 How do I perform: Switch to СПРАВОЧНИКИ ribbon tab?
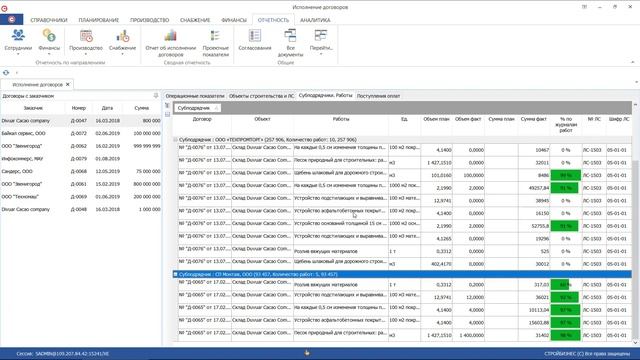click(49, 20)
